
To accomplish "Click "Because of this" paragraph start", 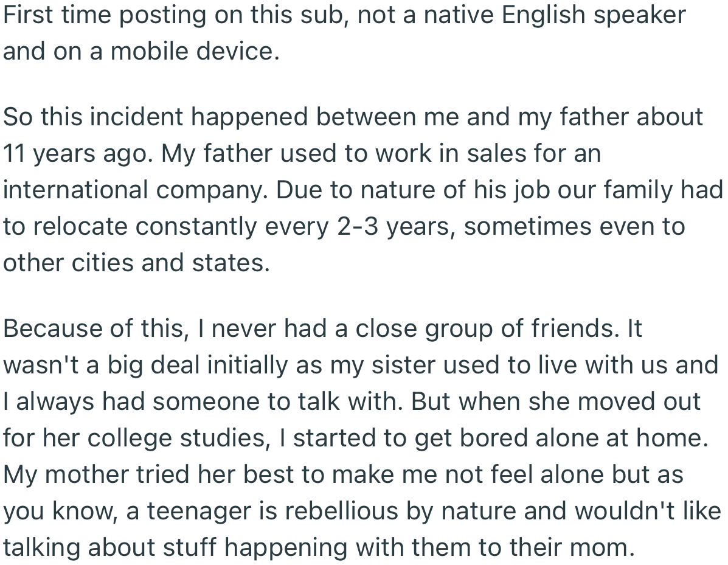I will [94, 328].
